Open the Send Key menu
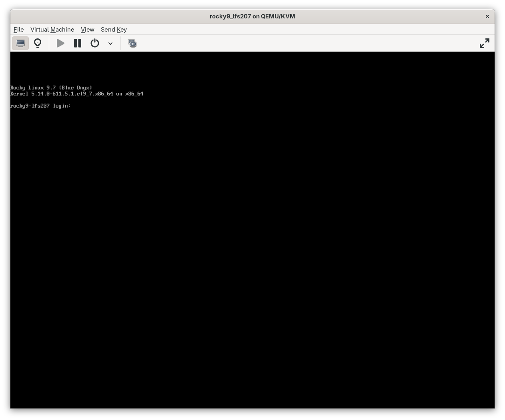Screen dimensions: 505x420 tap(114, 30)
